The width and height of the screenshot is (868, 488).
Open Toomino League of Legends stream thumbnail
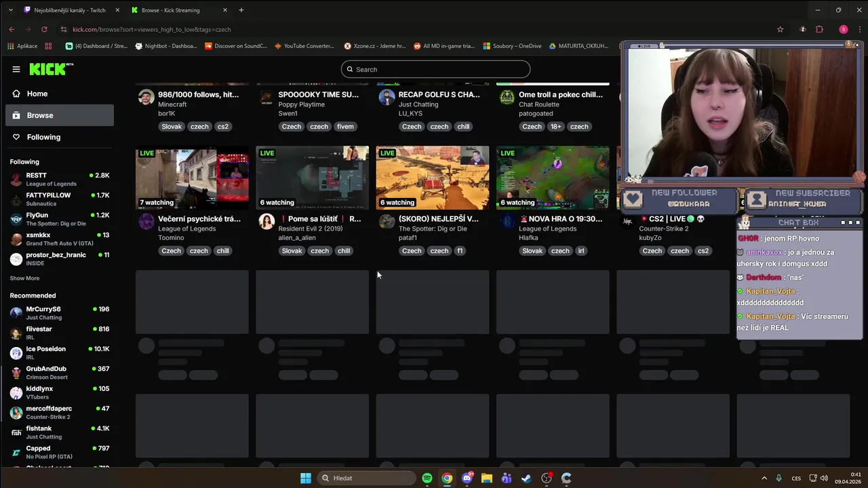click(x=192, y=178)
